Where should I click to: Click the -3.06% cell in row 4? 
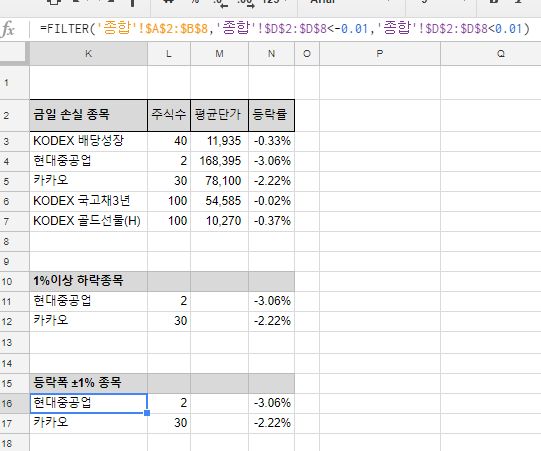(272, 161)
